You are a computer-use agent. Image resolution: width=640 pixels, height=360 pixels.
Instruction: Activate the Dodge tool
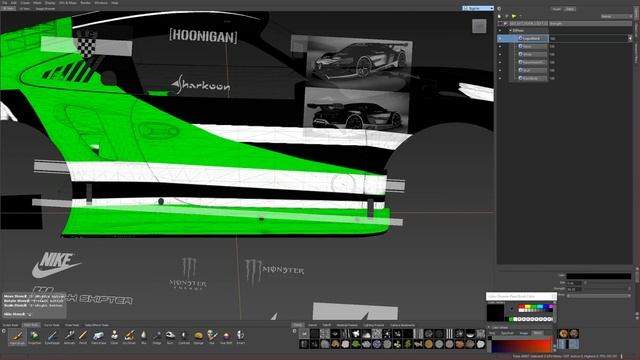(157, 336)
